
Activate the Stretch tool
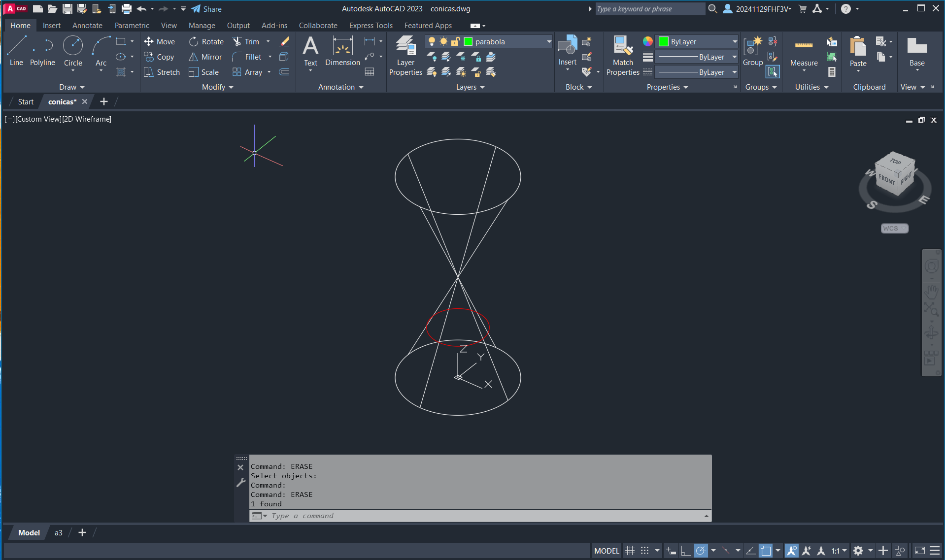[162, 72]
